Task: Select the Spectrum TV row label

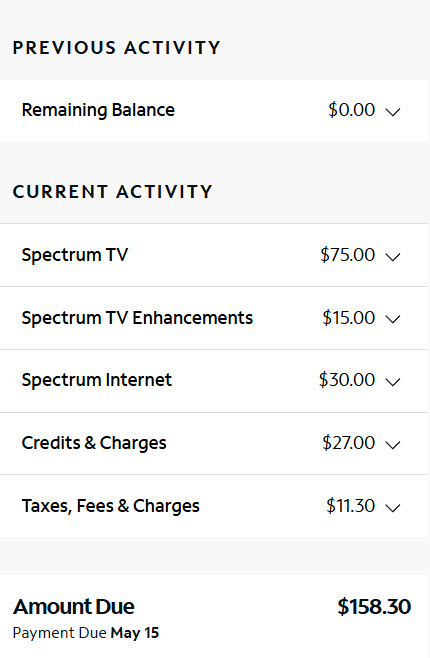Action: tap(75, 255)
